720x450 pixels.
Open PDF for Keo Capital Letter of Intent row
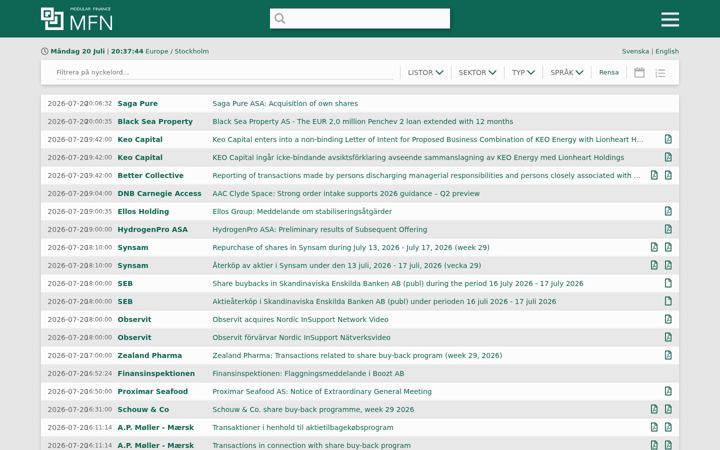[x=668, y=139]
